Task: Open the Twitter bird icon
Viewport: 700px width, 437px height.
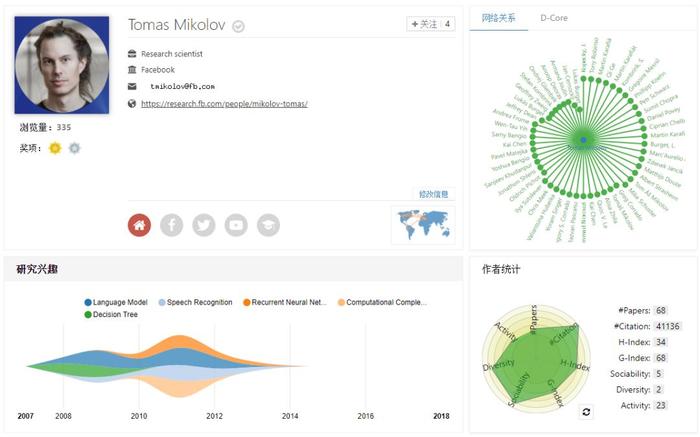Action: point(204,225)
